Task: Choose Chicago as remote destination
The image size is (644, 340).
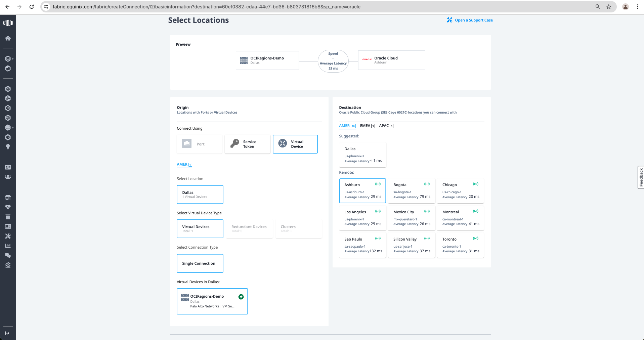Action: pos(460,191)
